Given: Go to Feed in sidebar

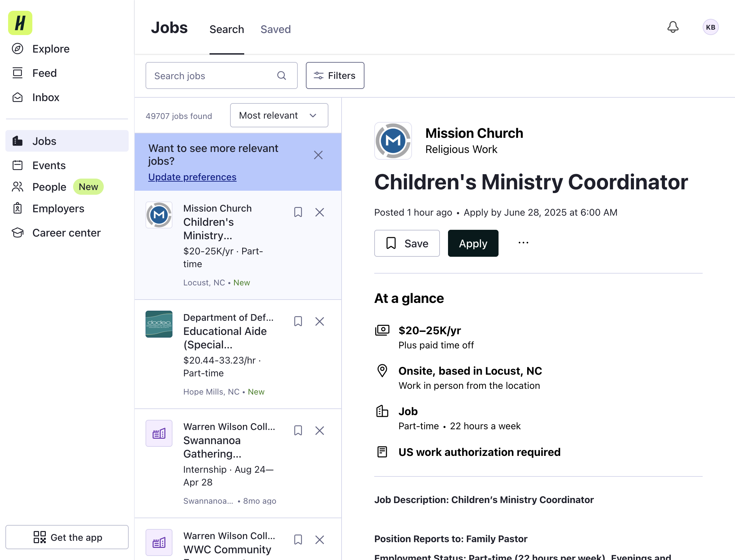Looking at the screenshot, I should [34, 73].
